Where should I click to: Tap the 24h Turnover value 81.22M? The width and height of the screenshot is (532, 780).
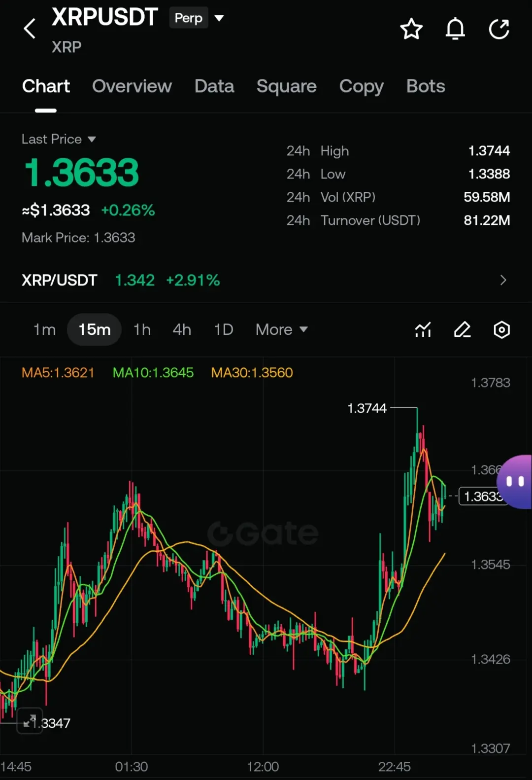coord(487,220)
